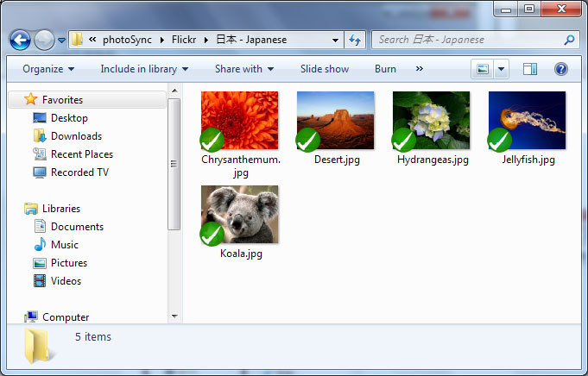
Task: Click the Documents page icon
Action: point(40,226)
